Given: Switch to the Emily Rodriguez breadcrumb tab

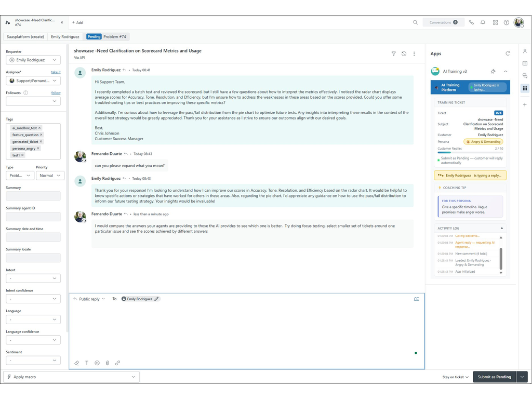Looking at the screenshot, I should click(x=65, y=37).
